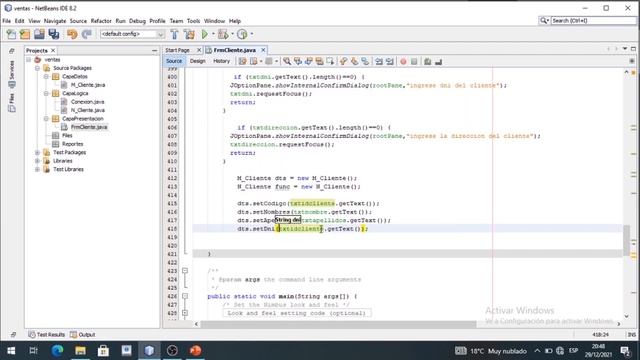640x360 pixels.
Task: Open the Navigate menu
Action: 55,21
